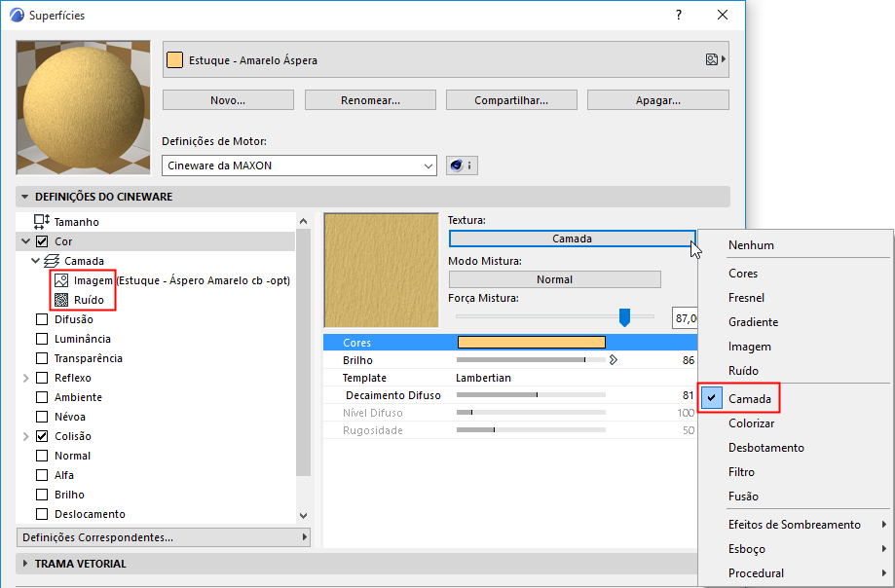
Task: Click the Força Mistura slider handle
Action: tap(625, 316)
